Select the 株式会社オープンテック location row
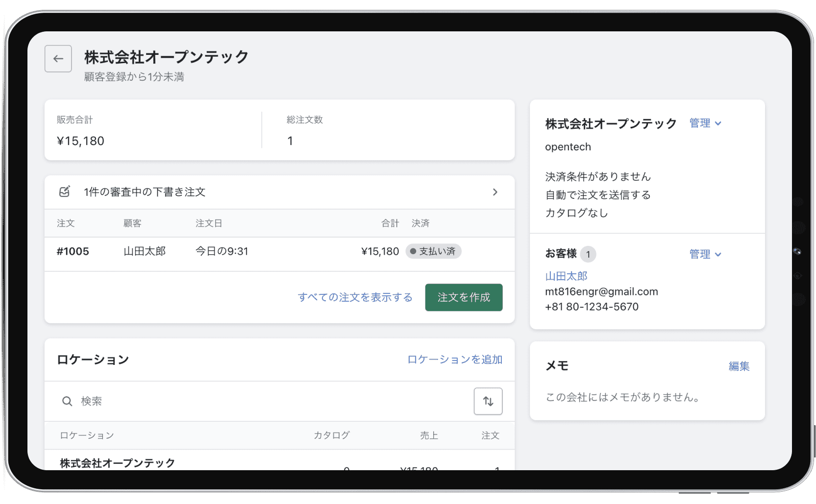 [118, 463]
